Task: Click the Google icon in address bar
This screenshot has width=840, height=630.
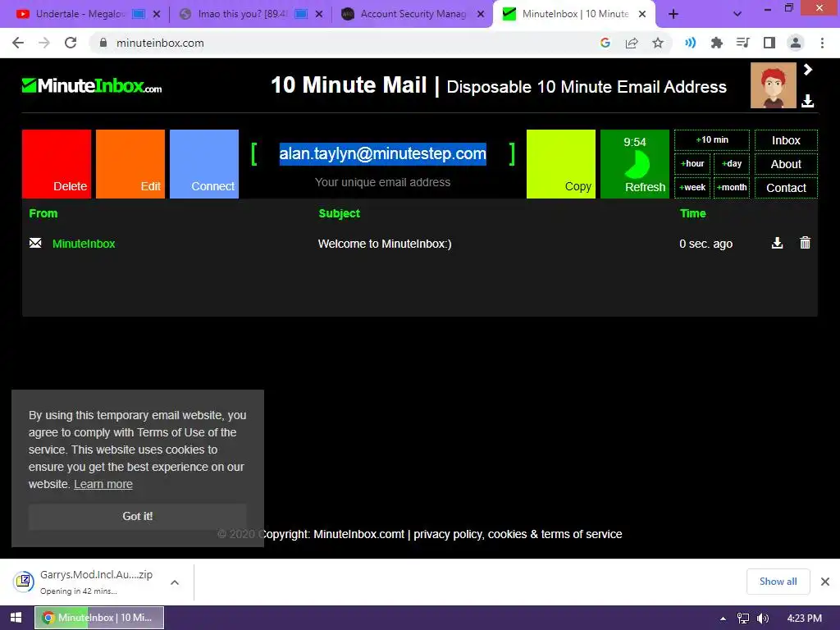Action: 605,43
